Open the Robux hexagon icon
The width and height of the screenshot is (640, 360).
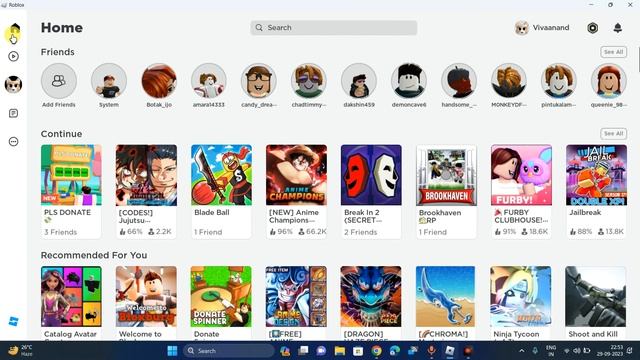[593, 28]
